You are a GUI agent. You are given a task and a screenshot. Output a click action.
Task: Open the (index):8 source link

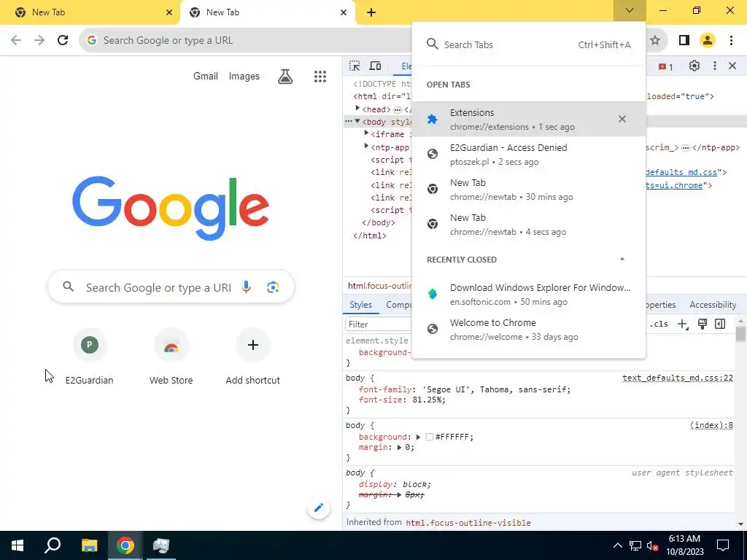(x=711, y=425)
